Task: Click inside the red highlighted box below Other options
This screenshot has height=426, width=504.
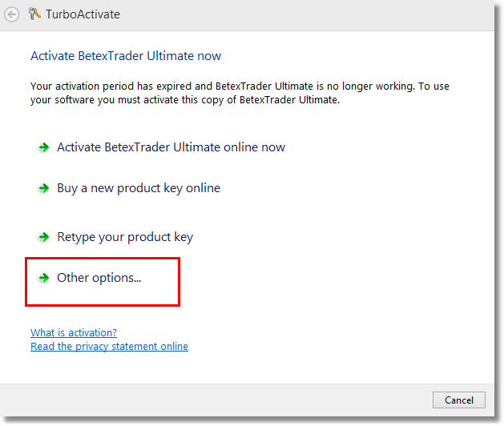Action: pyautogui.click(x=103, y=295)
